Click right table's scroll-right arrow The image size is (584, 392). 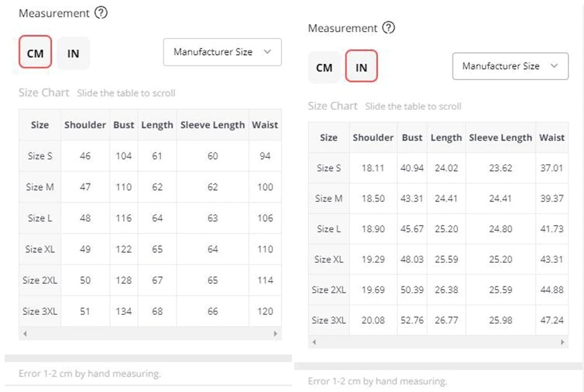point(562,342)
